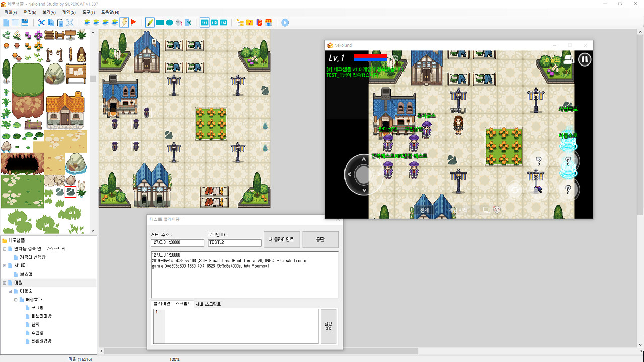Click the 로그인 ID field showing TEST_2
The image size is (644, 362).
(x=234, y=243)
